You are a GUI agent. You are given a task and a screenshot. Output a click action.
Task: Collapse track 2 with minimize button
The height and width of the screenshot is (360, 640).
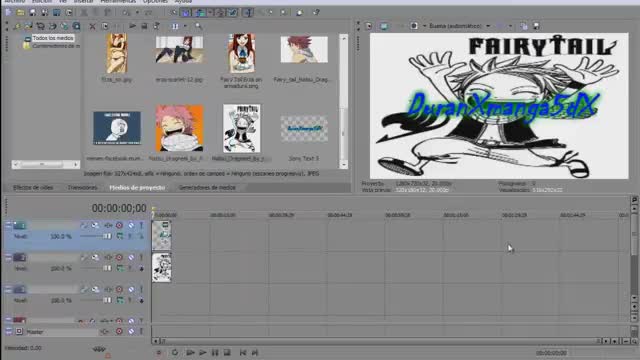coord(9,258)
